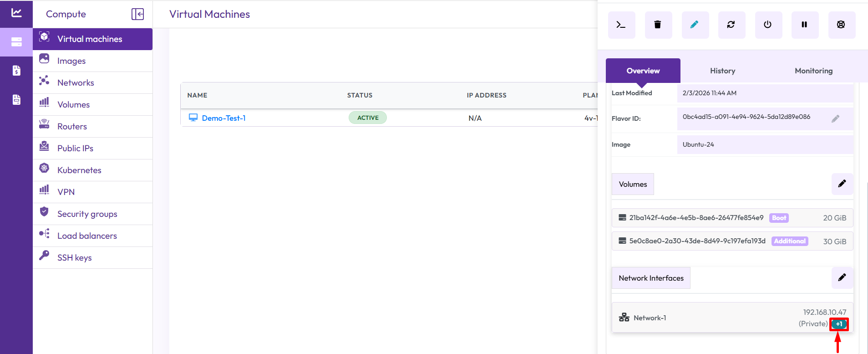
Task: Collapse the Compute sidebar panel
Action: point(137,14)
